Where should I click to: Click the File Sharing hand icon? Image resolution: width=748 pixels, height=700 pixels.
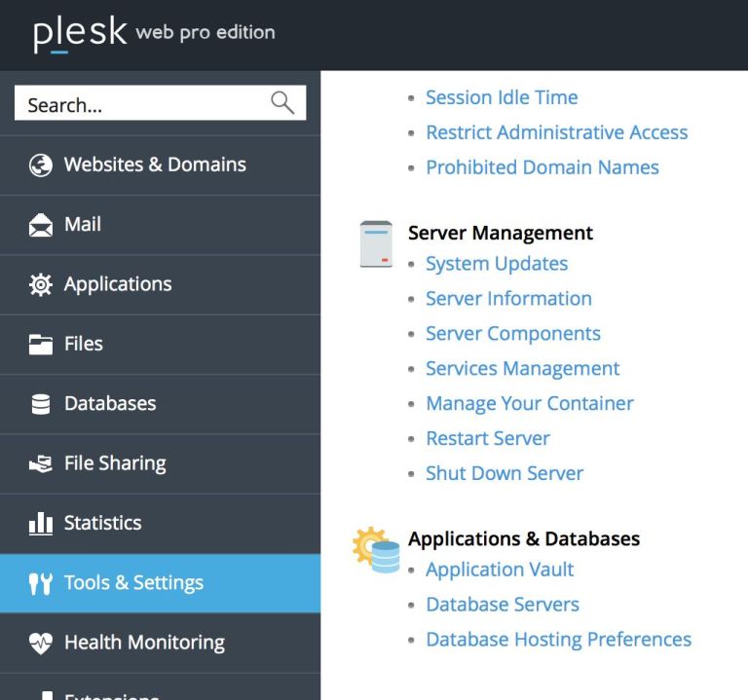point(41,463)
